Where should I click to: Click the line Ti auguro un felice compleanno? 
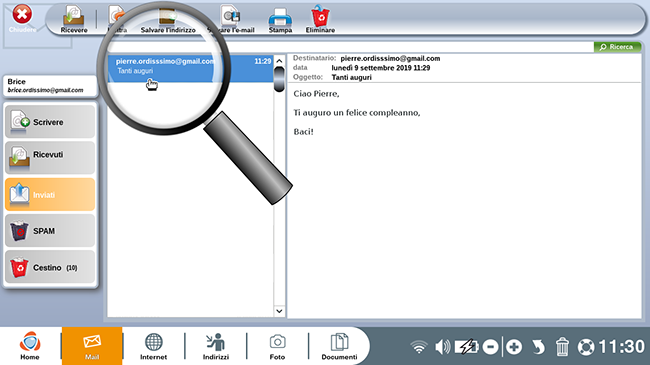point(357,113)
